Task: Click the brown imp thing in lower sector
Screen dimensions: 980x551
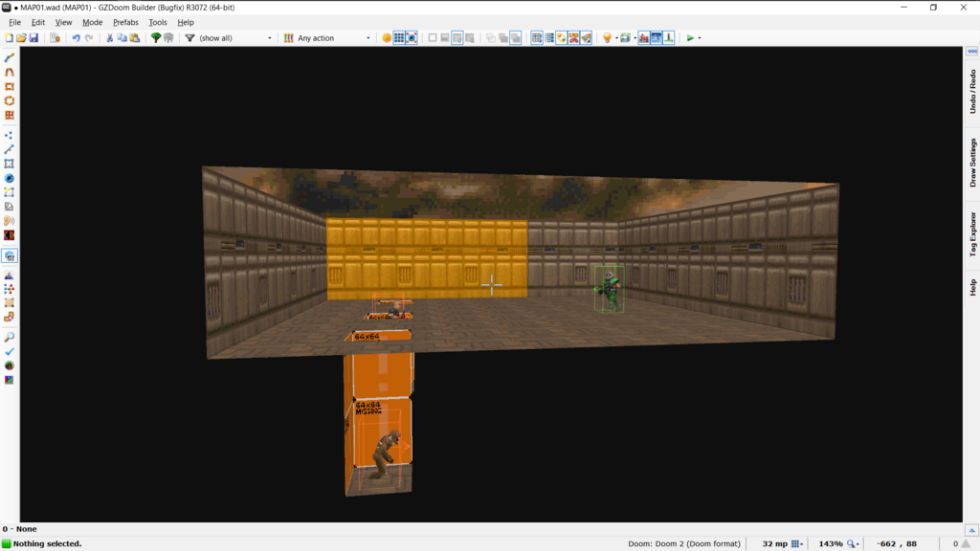Action: click(387, 454)
